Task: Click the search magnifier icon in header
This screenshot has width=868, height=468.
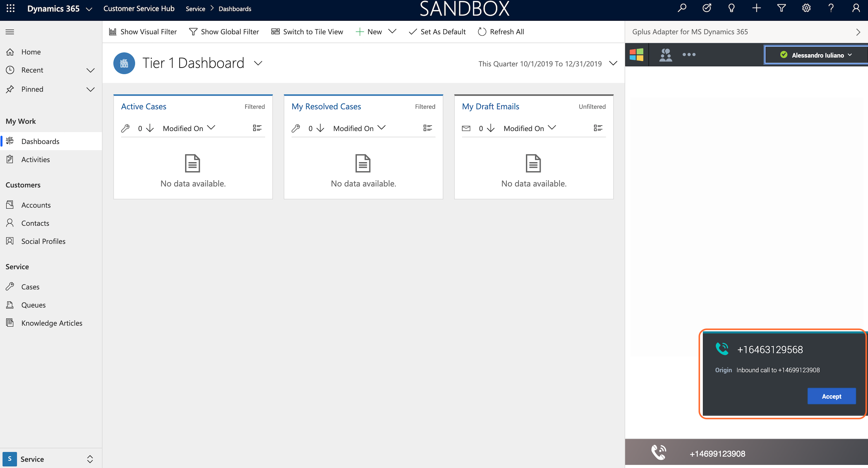Action: 682,8
